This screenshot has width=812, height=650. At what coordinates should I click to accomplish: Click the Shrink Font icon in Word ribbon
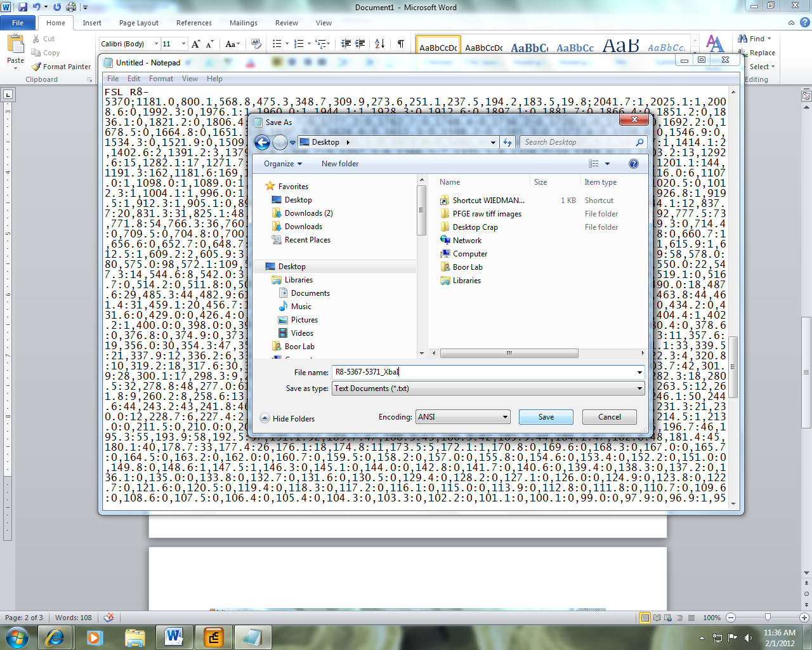(x=211, y=44)
